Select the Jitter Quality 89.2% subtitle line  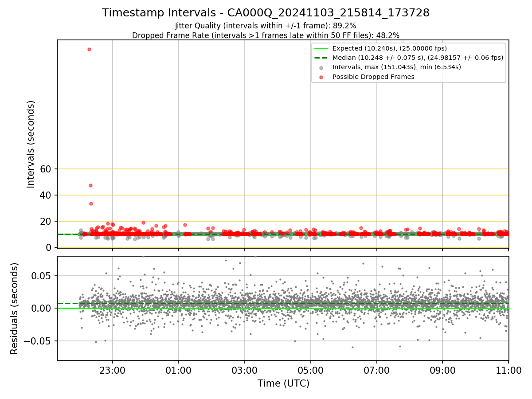pos(266,26)
